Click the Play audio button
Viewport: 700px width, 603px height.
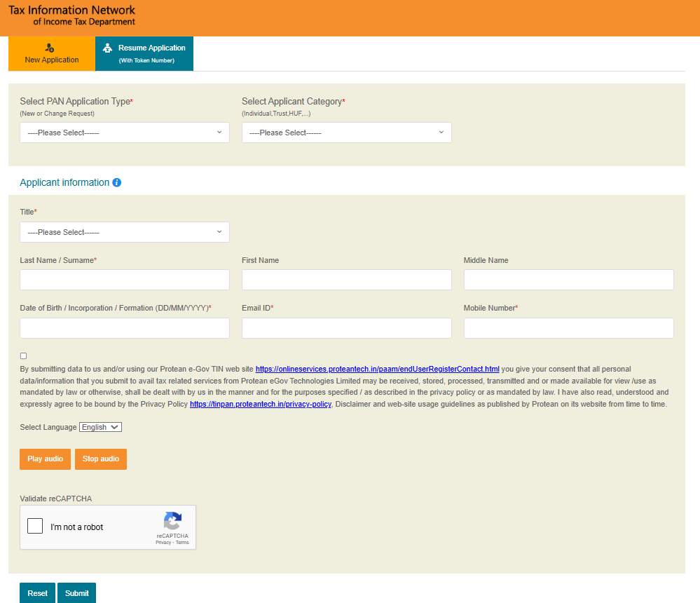(x=45, y=459)
